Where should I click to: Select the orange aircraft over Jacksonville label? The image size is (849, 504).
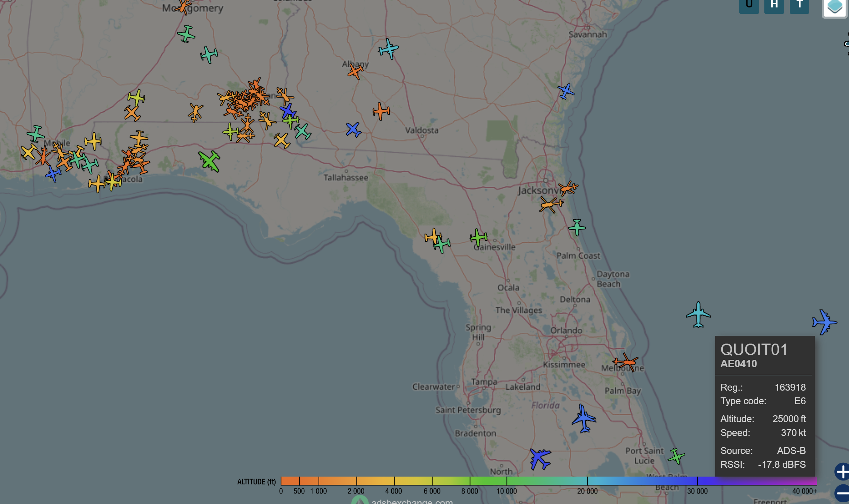pos(568,188)
